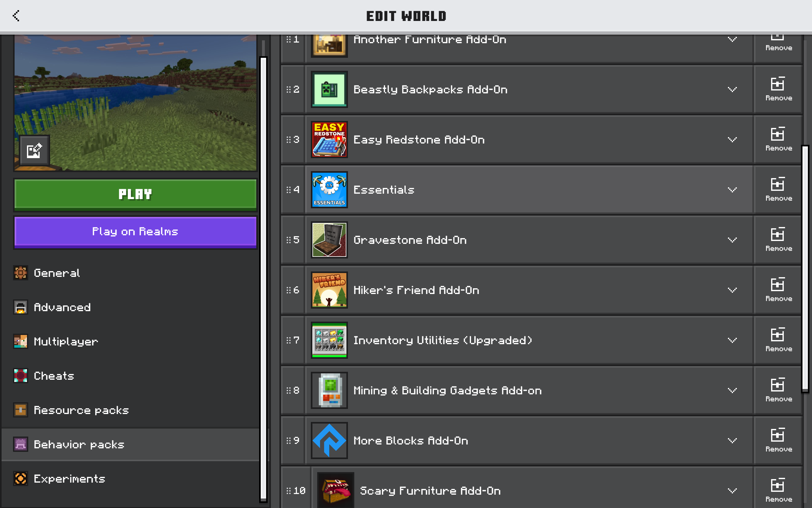The width and height of the screenshot is (812, 508).
Task: Expand the Hiker's Friend Add-On details
Action: 732,290
